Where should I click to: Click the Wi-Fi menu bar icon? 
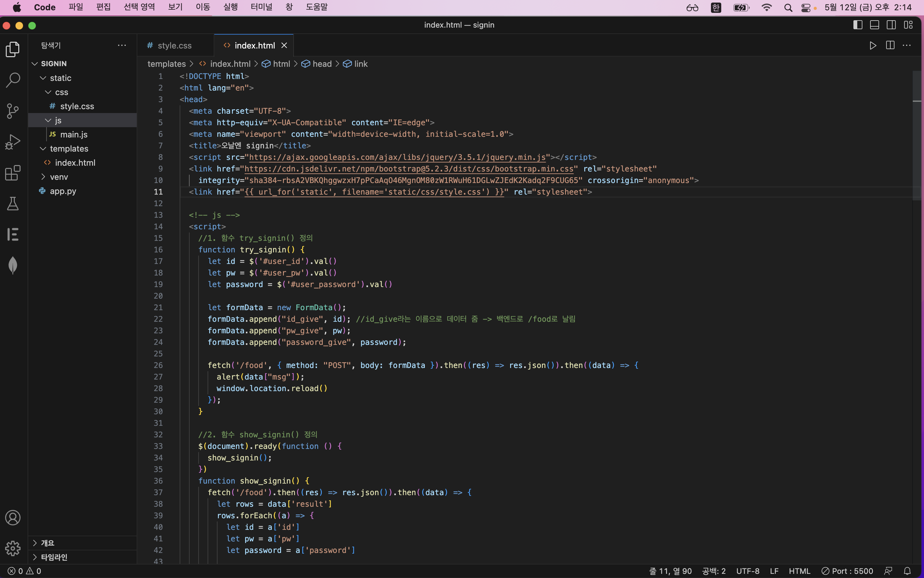(767, 8)
